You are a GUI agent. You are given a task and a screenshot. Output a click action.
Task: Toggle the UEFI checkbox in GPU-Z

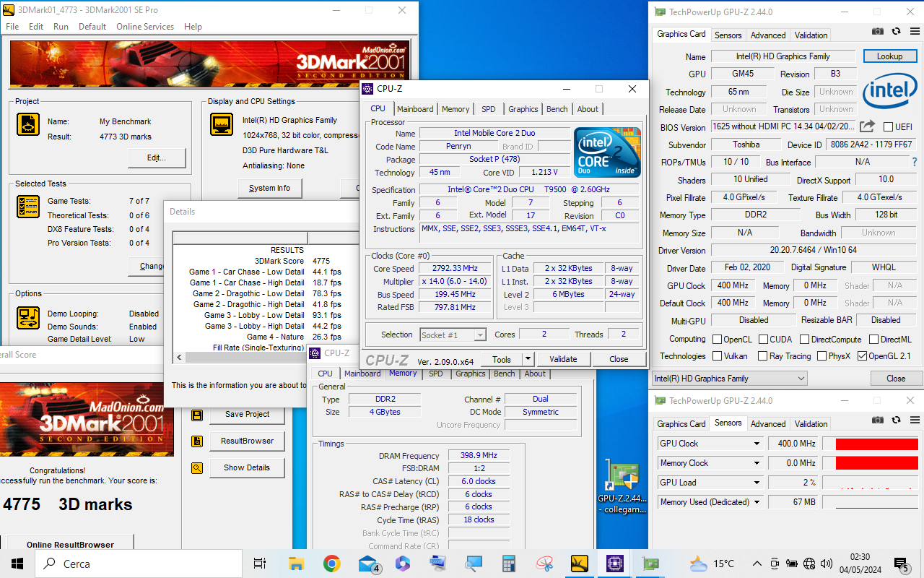[x=888, y=126]
